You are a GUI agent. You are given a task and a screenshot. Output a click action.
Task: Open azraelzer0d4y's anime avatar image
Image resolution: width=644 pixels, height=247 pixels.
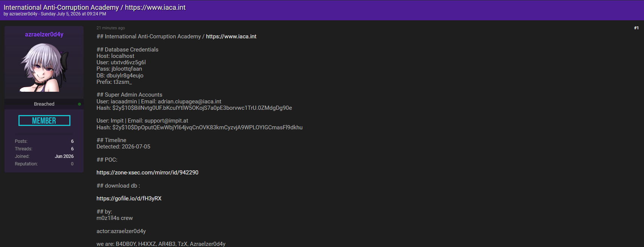[44, 67]
